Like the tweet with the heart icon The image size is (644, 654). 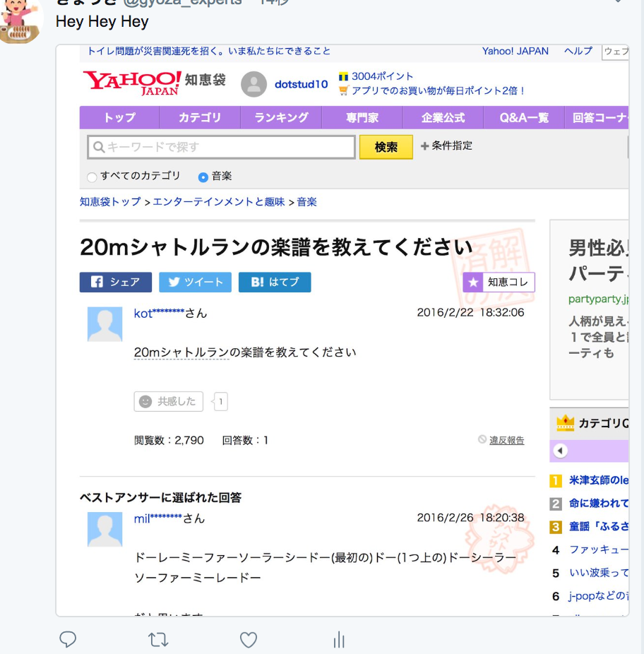(248, 639)
